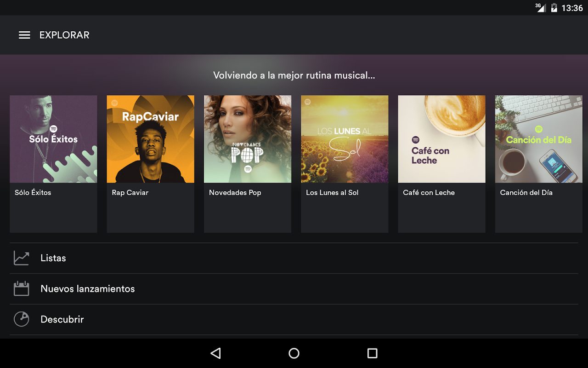
Task: Open the navigation drawer via hamburger icon
Action: coord(24,34)
